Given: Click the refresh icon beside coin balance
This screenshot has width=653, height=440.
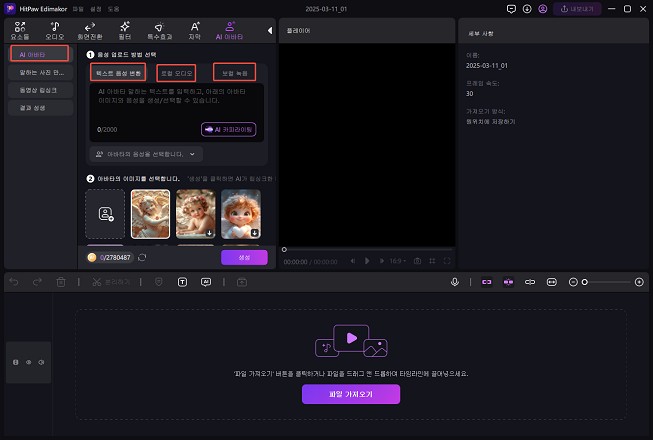Looking at the screenshot, I should pyautogui.click(x=142, y=257).
